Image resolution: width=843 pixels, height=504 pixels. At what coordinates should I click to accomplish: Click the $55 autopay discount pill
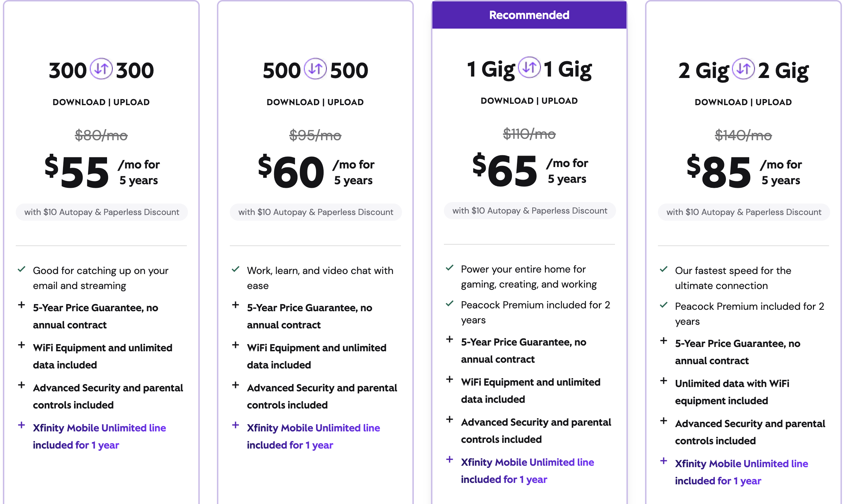pos(102,212)
